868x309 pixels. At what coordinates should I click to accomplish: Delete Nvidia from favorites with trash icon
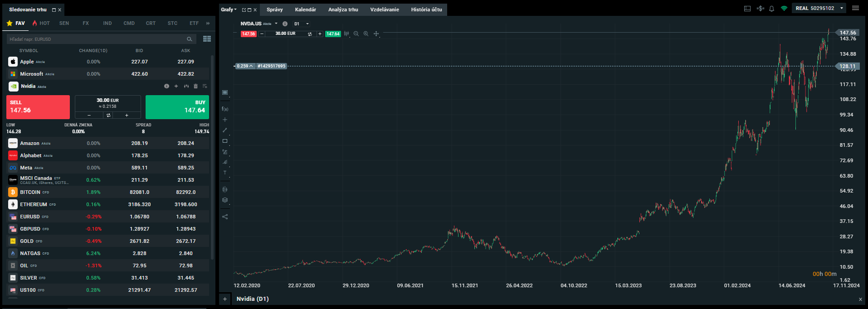point(195,86)
